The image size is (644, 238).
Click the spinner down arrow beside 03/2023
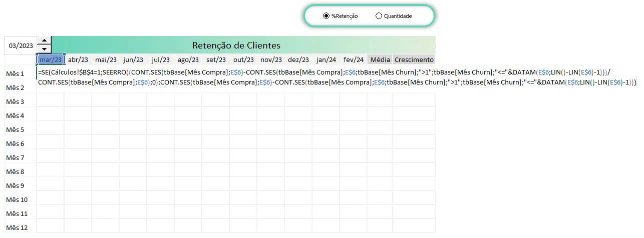pyautogui.click(x=45, y=49)
